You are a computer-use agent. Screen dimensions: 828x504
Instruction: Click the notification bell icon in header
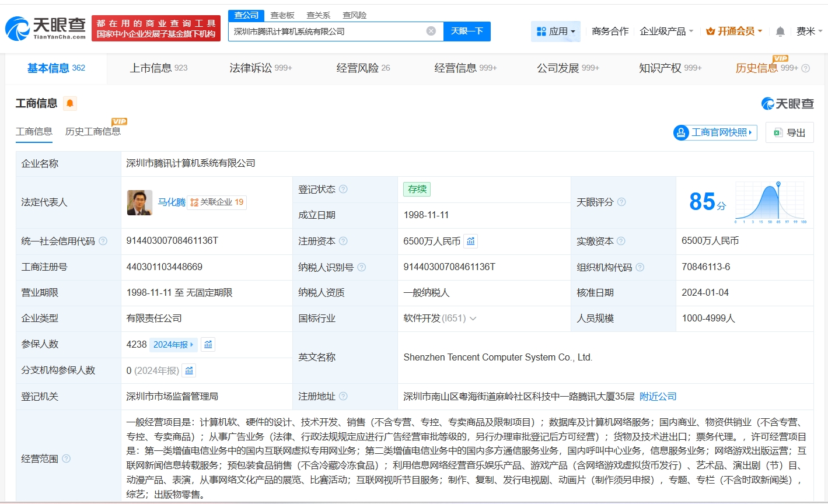click(x=780, y=32)
